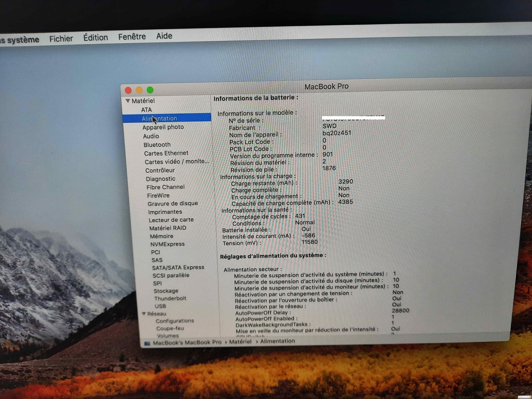Select SATA/SATA Express entry
This screenshot has width=532, height=399.
coord(178,267)
